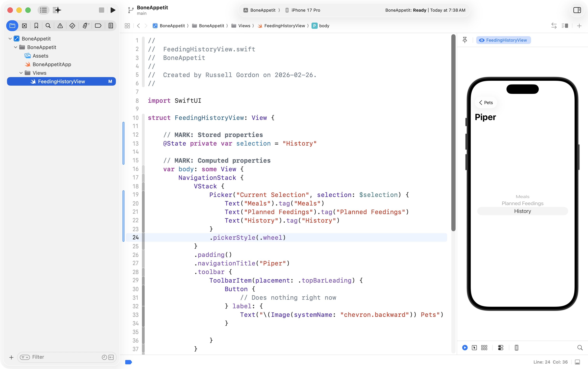Open the Bookmark navigator

(x=36, y=26)
